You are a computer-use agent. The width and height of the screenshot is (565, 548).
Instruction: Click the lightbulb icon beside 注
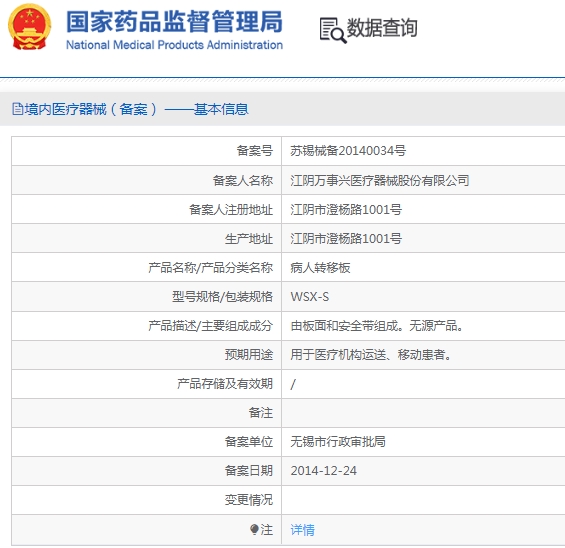pos(254,529)
